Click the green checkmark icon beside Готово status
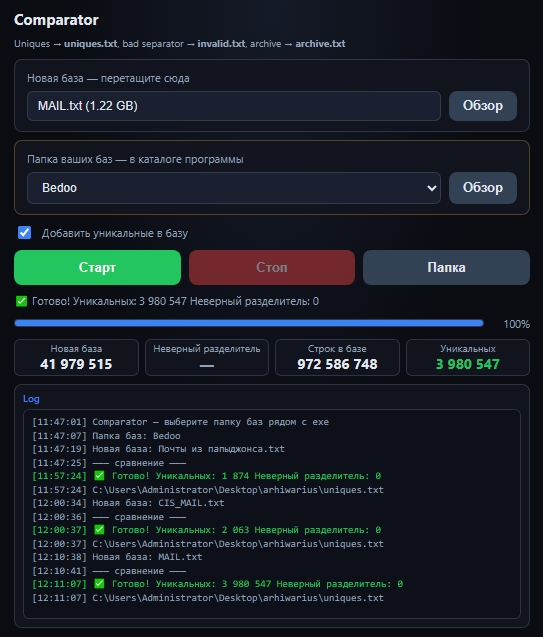Image resolution: width=543 pixels, height=637 pixels. click(x=21, y=301)
